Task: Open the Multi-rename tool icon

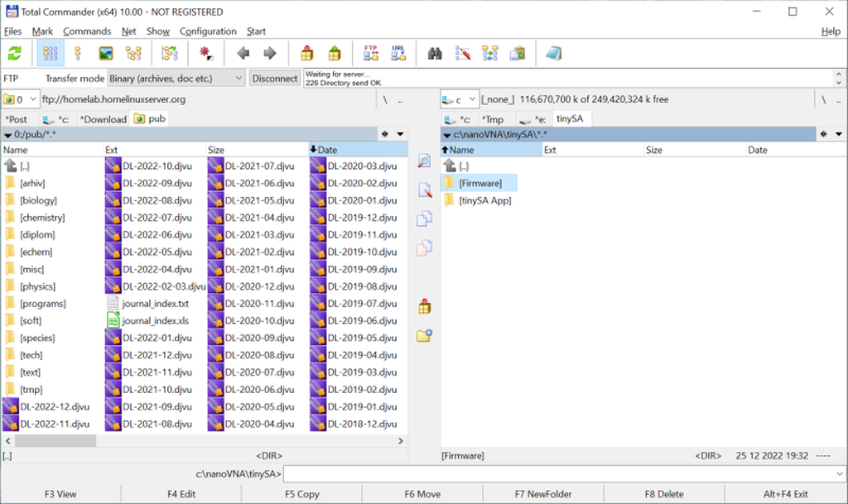Action: pyautogui.click(x=462, y=54)
